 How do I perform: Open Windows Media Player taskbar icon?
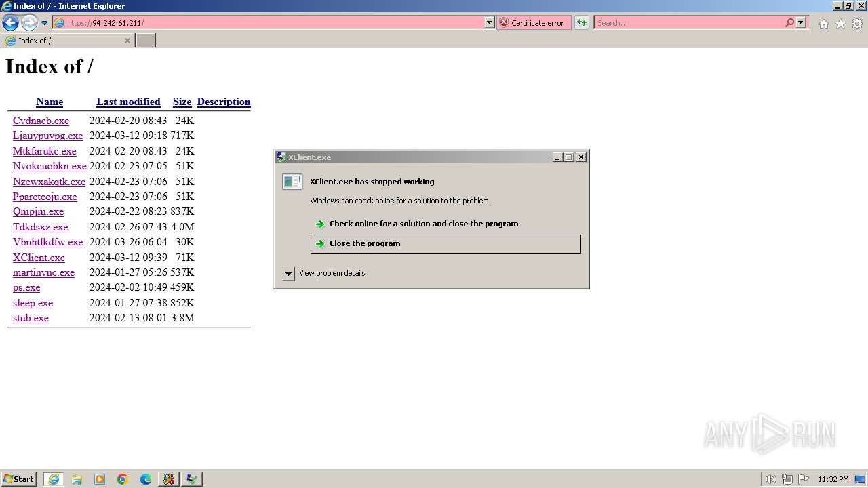[100, 479]
